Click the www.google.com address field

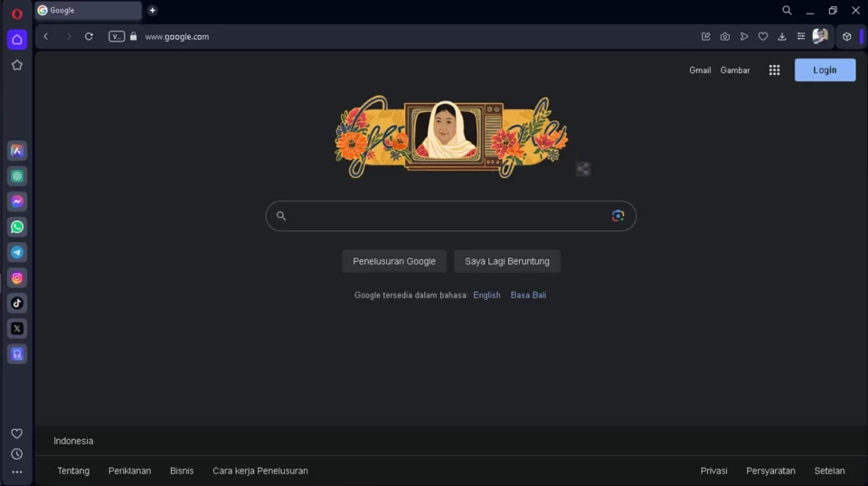(x=177, y=36)
